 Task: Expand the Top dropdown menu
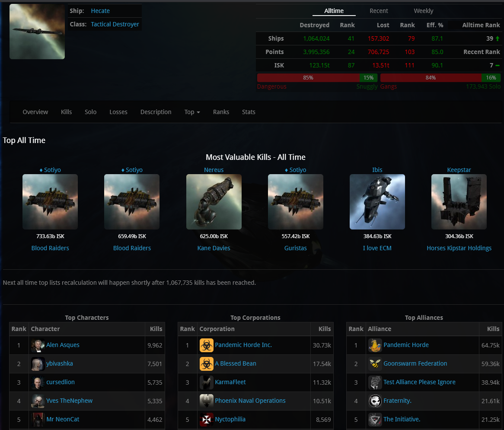pyautogui.click(x=192, y=112)
